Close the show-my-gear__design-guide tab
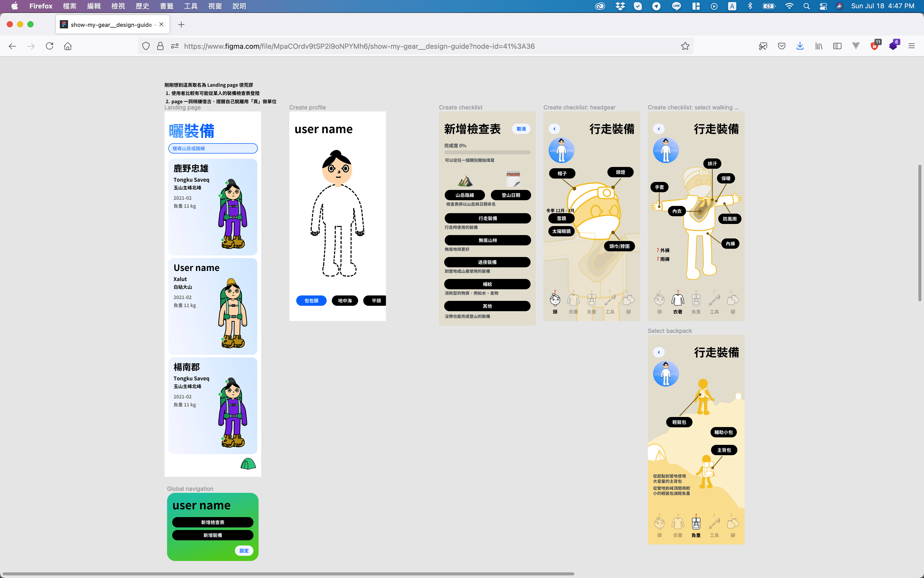Screen dimensions: 924x578 click(x=161, y=25)
